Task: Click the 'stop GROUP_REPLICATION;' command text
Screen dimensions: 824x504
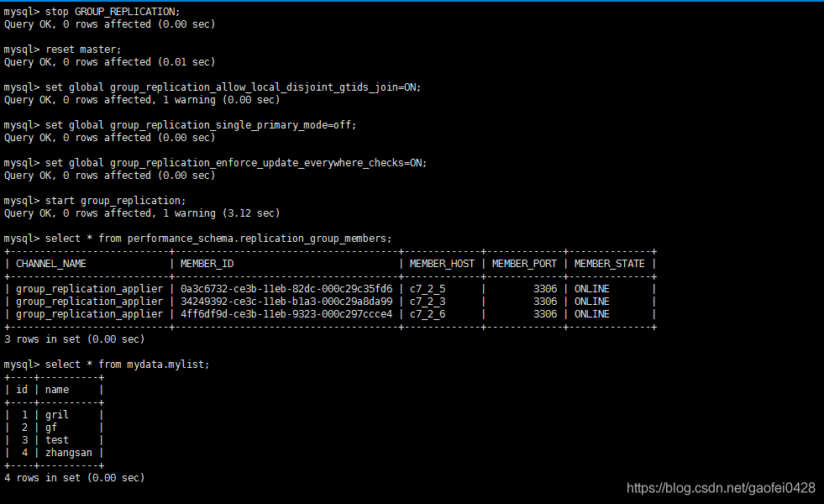Action: (113, 12)
